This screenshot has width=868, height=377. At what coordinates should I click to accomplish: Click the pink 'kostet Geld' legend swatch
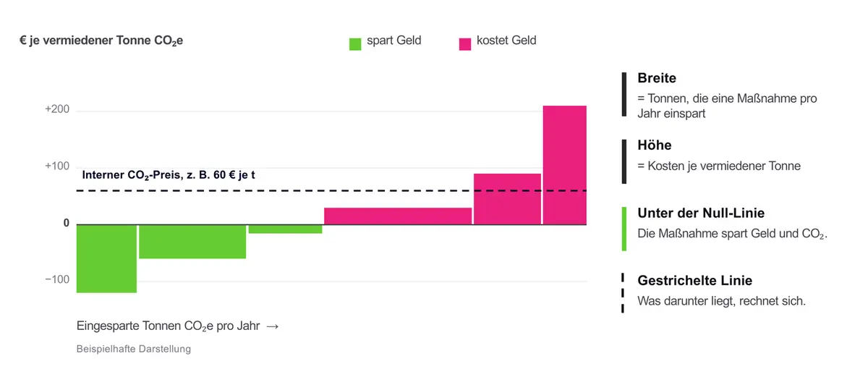point(465,44)
